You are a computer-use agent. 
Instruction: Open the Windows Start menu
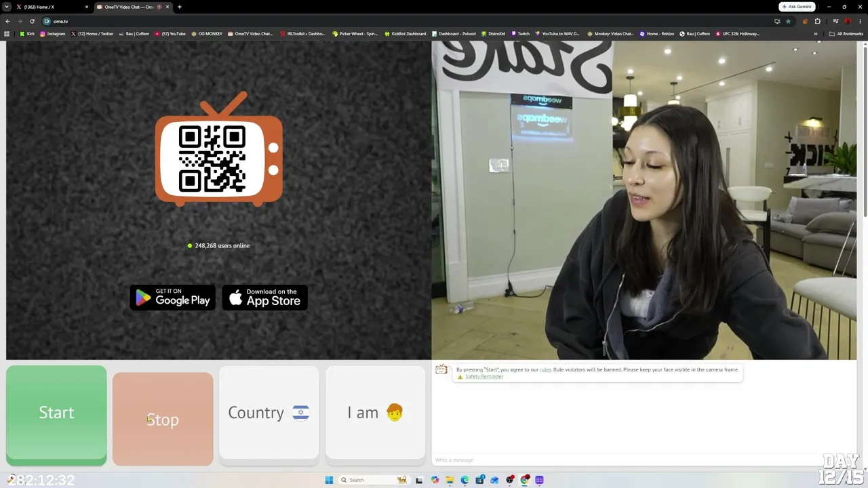(329, 480)
